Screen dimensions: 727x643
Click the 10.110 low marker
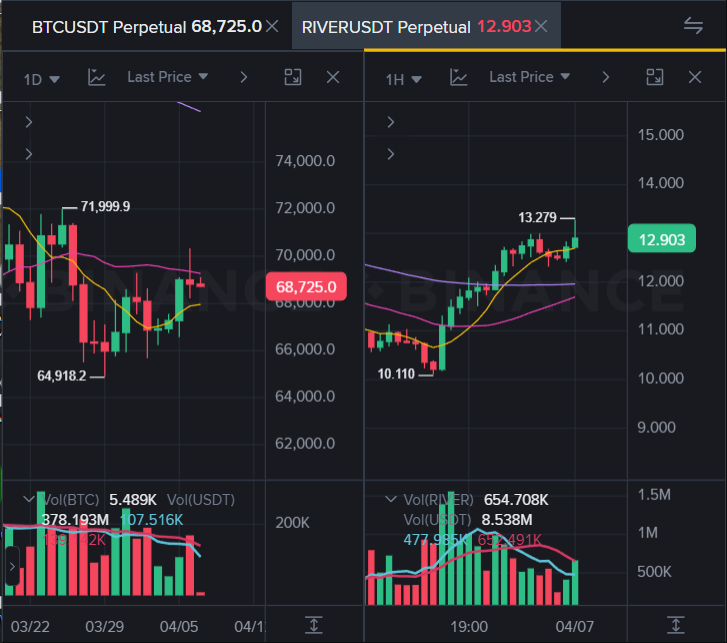click(x=396, y=374)
